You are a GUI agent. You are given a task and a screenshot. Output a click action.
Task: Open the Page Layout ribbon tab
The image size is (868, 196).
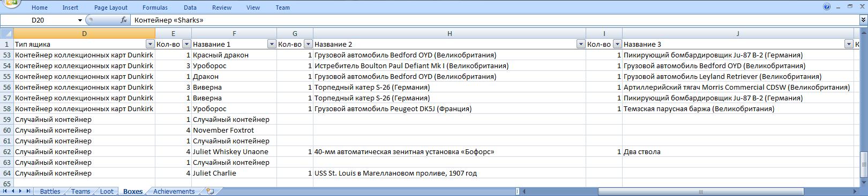pyautogui.click(x=111, y=8)
